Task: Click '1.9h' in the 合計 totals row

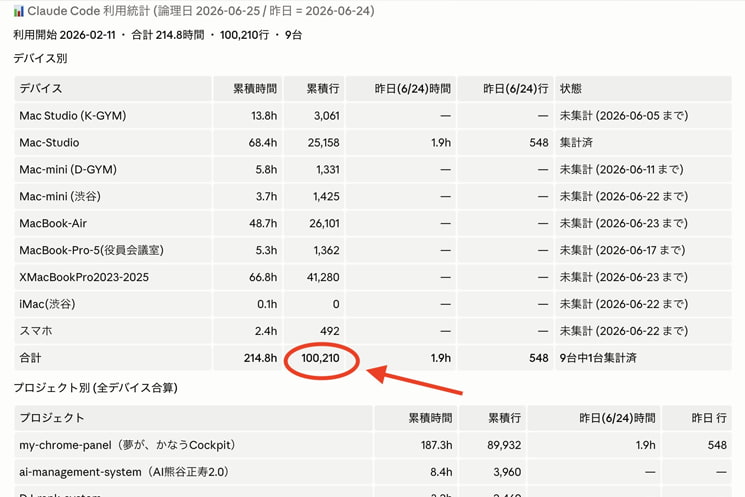Action: (x=441, y=358)
